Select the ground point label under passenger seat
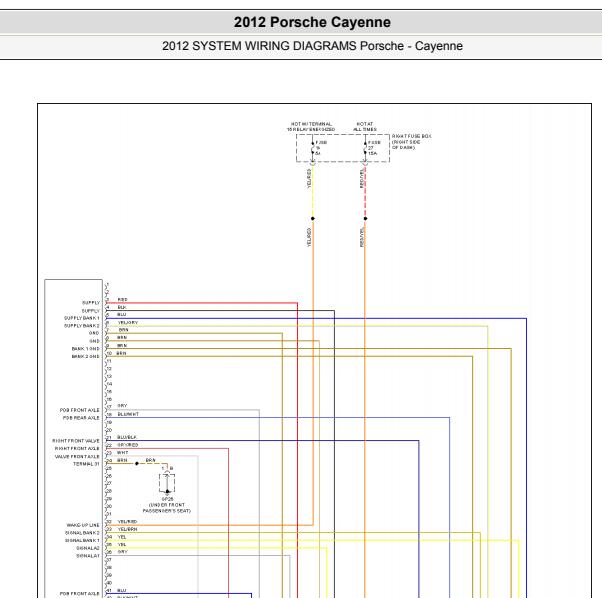 (167, 505)
